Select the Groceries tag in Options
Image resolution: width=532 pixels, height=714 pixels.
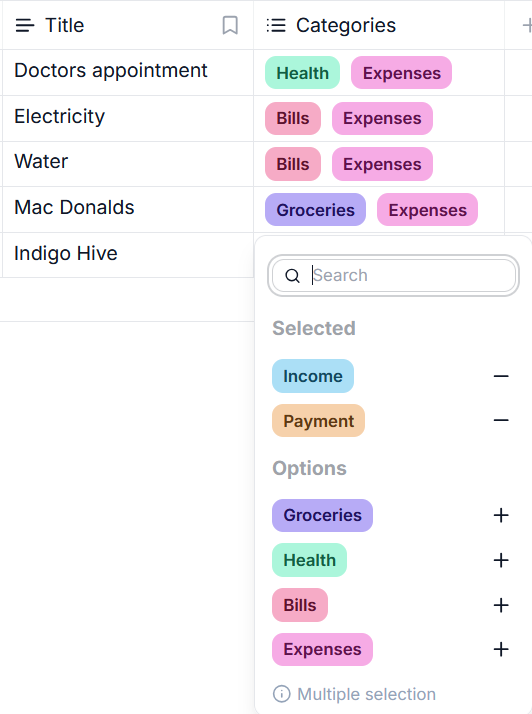tap(322, 515)
